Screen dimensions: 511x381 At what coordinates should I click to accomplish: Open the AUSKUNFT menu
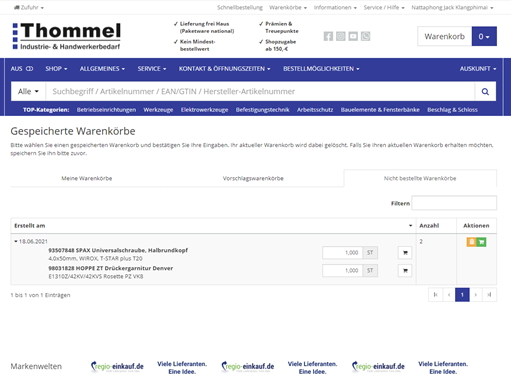(478, 69)
